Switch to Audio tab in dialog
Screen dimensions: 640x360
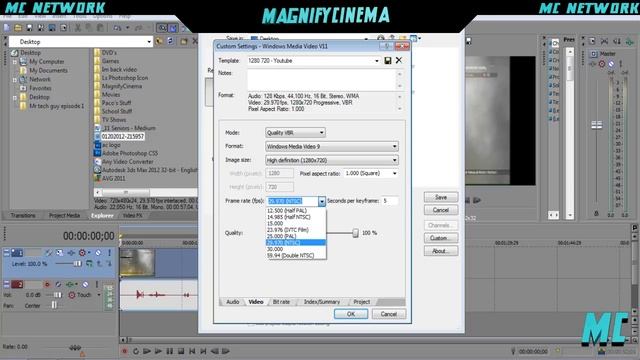(232, 302)
